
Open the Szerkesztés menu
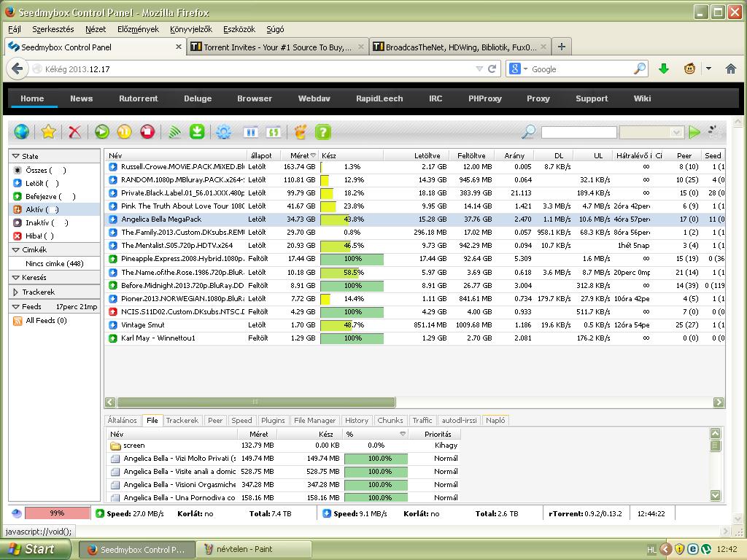coord(53,29)
